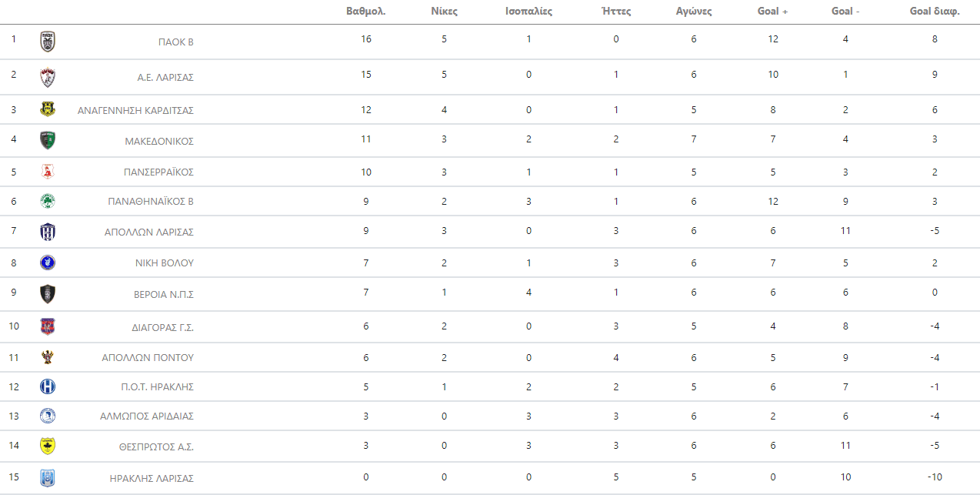The image size is (980, 495).
Task: Click the Παναθηναϊκός Β green clover logo
Action: click(x=48, y=202)
